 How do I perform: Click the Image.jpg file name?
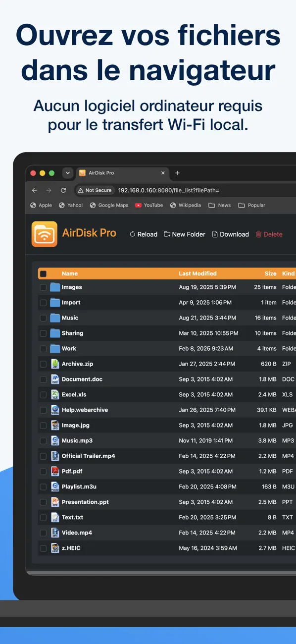click(x=75, y=426)
